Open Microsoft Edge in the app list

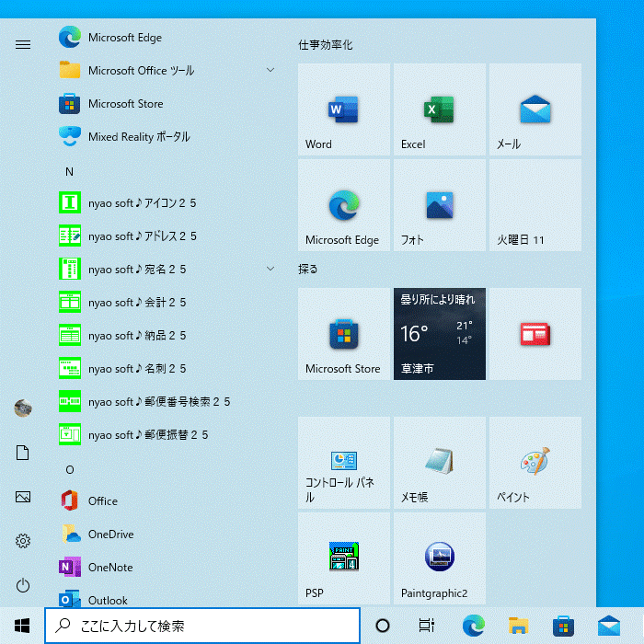pos(165,38)
